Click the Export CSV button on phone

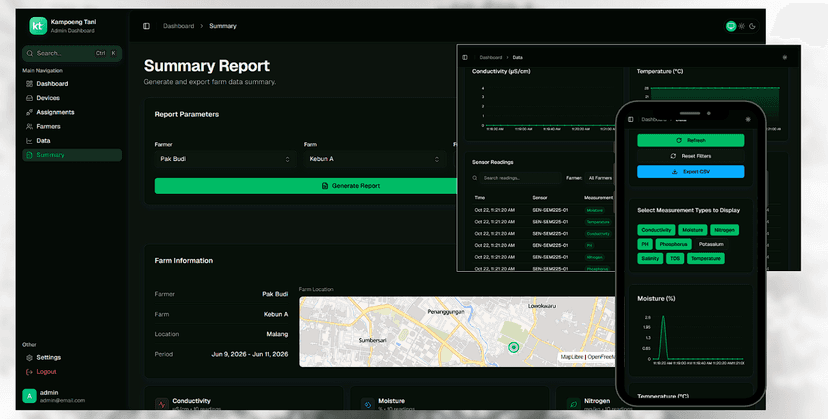[x=691, y=172]
